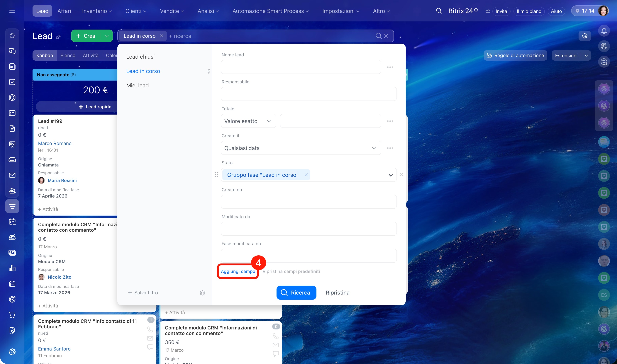Expand the Crea button dropdown arrow
This screenshot has width=617, height=364.
pyautogui.click(x=106, y=36)
